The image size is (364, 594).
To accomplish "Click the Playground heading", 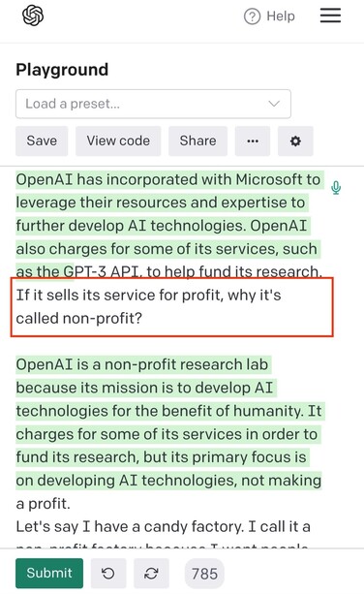I will point(62,70).
